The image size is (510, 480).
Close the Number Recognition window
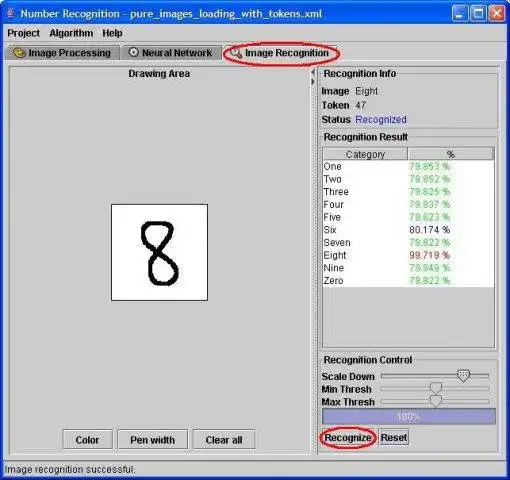click(497, 14)
